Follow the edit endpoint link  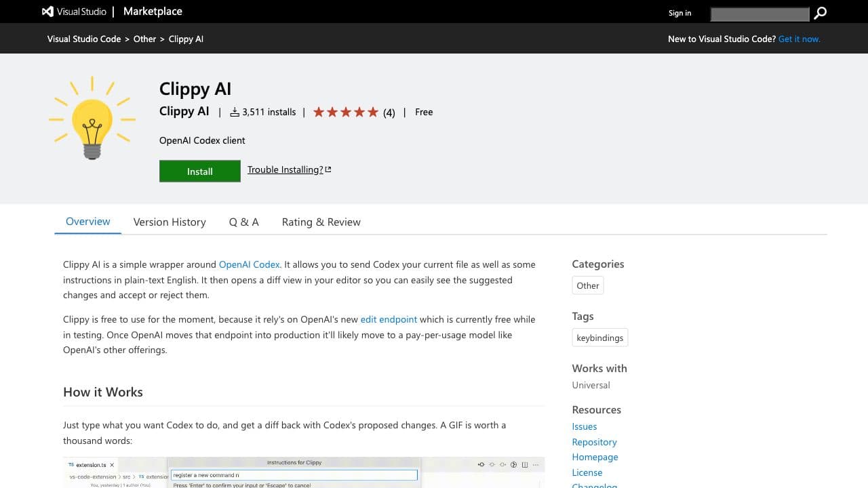coord(389,319)
